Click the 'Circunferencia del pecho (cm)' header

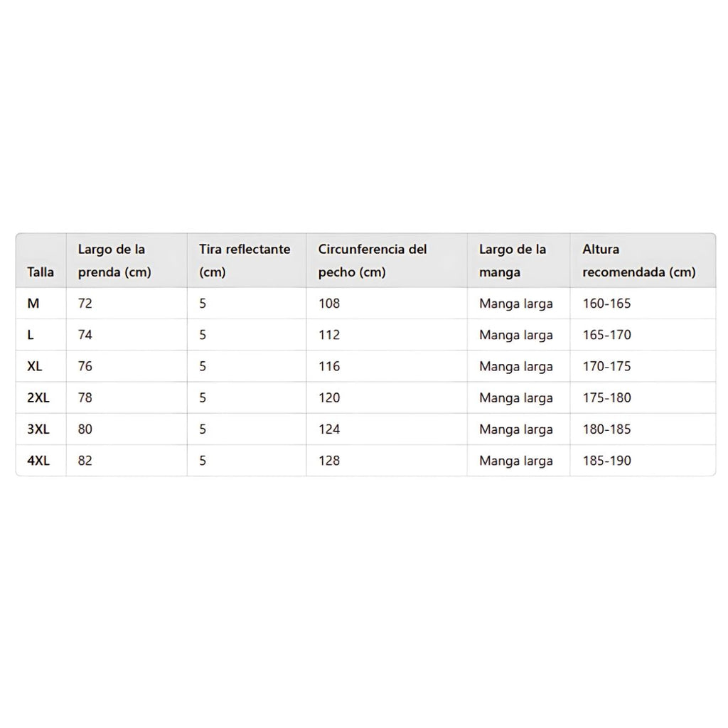tap(373, 260)
